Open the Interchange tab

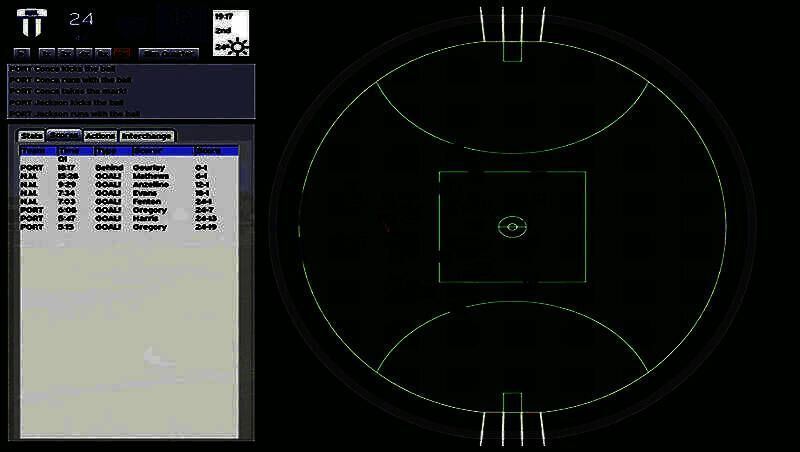click(x=147, y=135)
